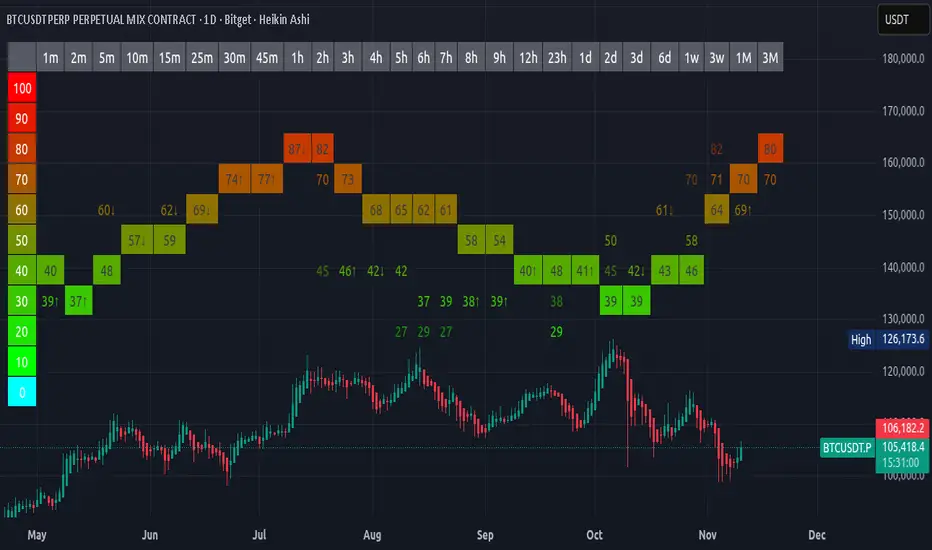Click the green 10 level swatch

pos(22,362)
